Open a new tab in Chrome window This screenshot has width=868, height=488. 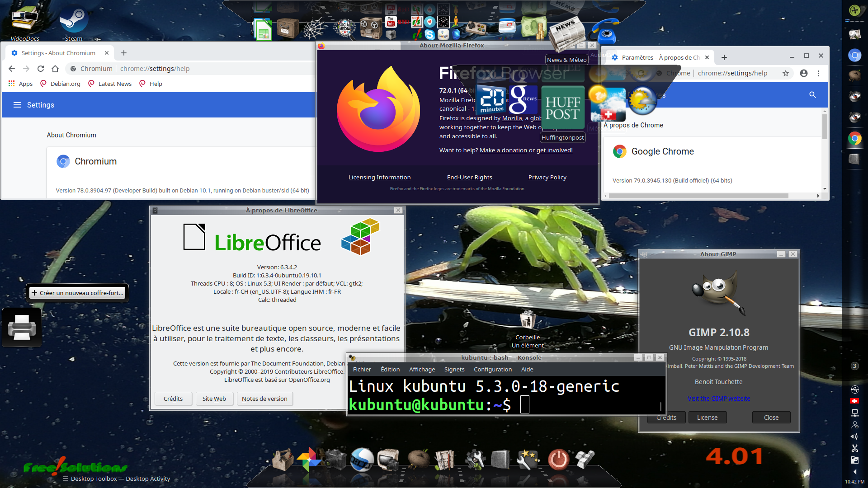point(724,57)
